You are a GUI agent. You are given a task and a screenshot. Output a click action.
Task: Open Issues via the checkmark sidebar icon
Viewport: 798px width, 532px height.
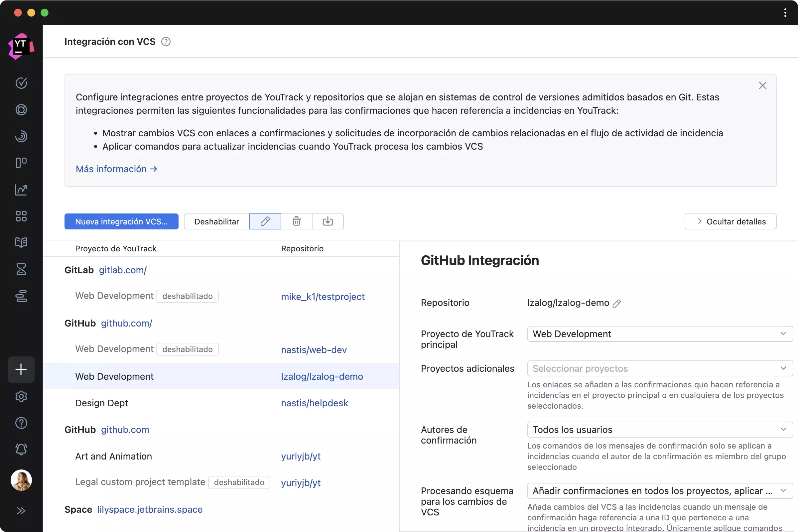(x=21, y=83)
